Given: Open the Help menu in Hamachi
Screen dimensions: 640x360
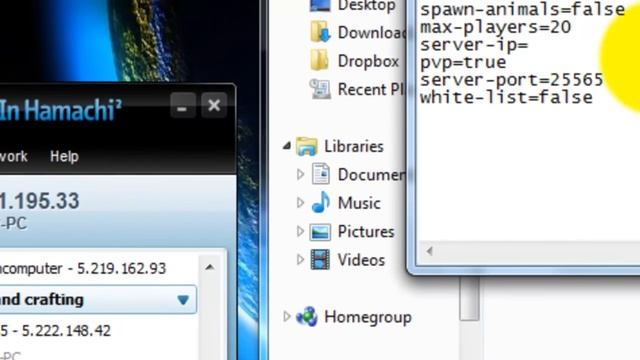Looking at the screenshot, I should tap(64, 156).
